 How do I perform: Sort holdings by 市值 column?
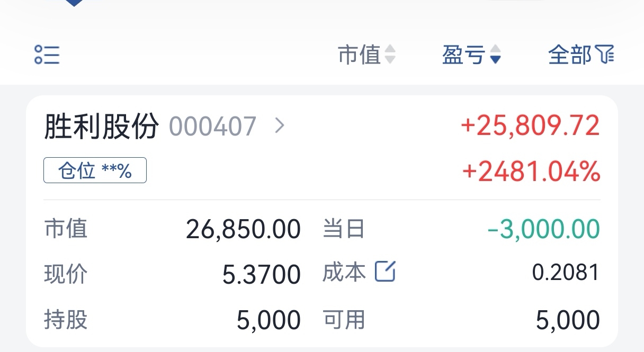pos(360,54)
